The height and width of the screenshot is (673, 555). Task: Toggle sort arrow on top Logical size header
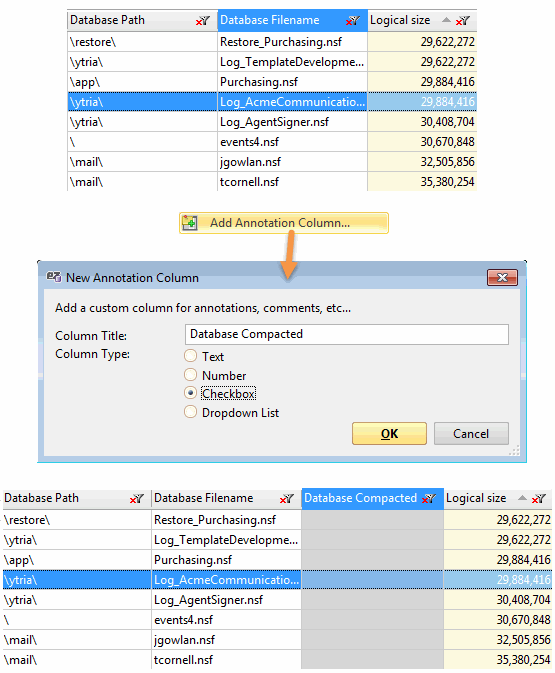click(x=446, y=20)
